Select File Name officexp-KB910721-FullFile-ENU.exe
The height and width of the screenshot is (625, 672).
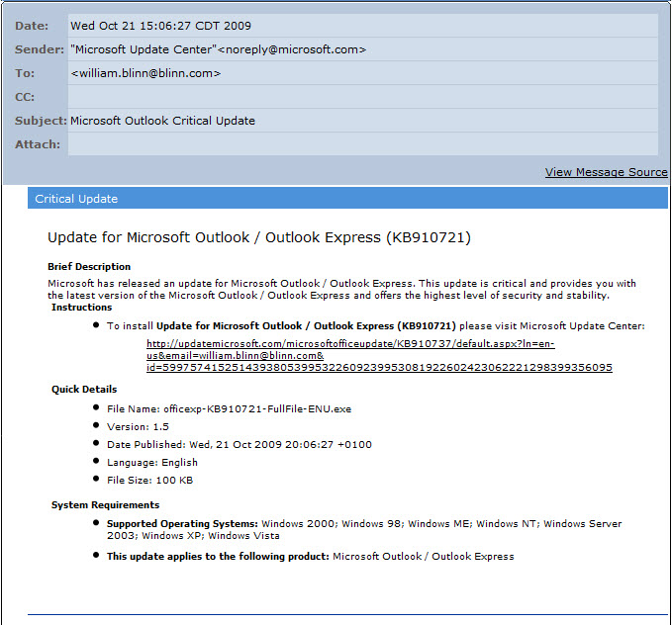tap(229, 409)
